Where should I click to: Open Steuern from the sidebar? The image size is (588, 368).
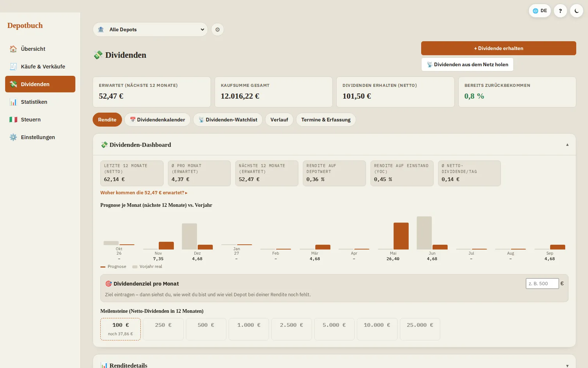pyautogui.click(x=40, y=120)
